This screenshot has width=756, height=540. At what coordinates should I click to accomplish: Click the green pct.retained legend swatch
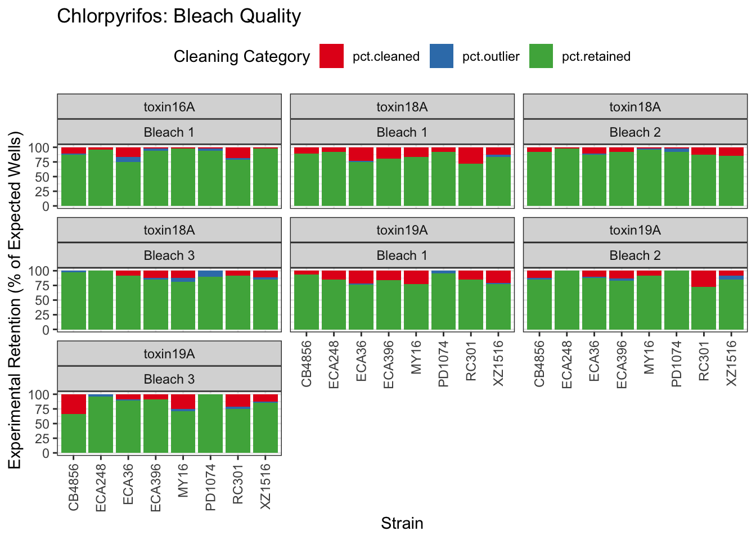(x=541, y=56)
